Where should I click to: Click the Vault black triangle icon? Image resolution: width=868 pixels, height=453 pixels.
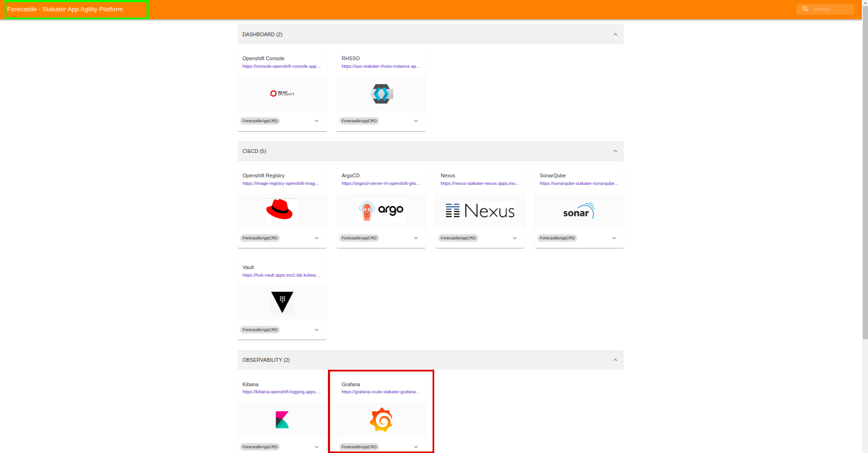[x=282, y=302]
